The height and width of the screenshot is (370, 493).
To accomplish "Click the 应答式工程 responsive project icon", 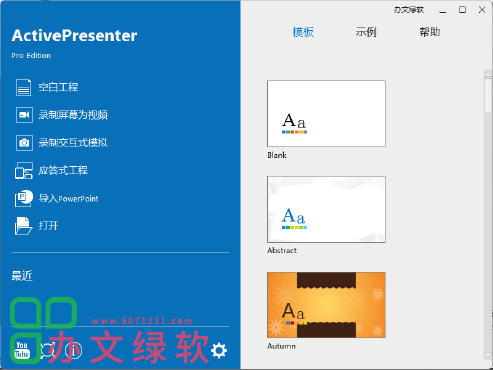I will (24, 171).
